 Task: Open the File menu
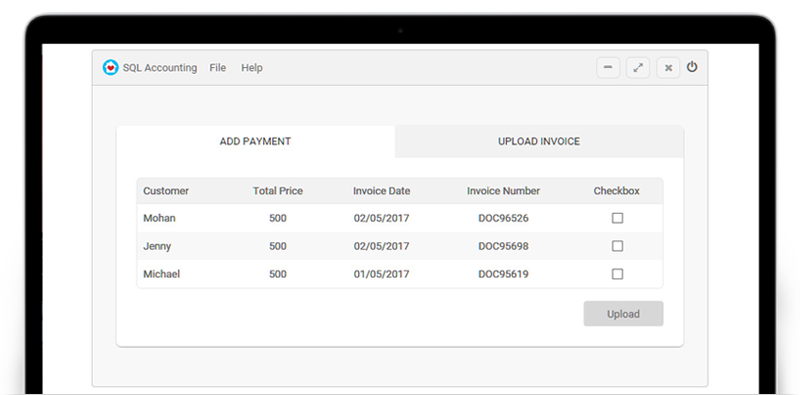pyautogui.click(x=217, y=67)
